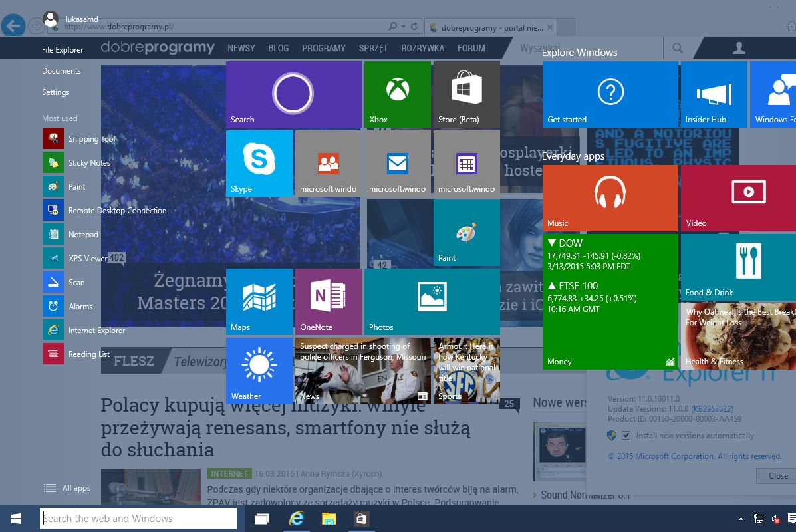Open the muted volume tray icon
Image resolution: width=796 pixels, height=532 pixels.
point(776,518)
